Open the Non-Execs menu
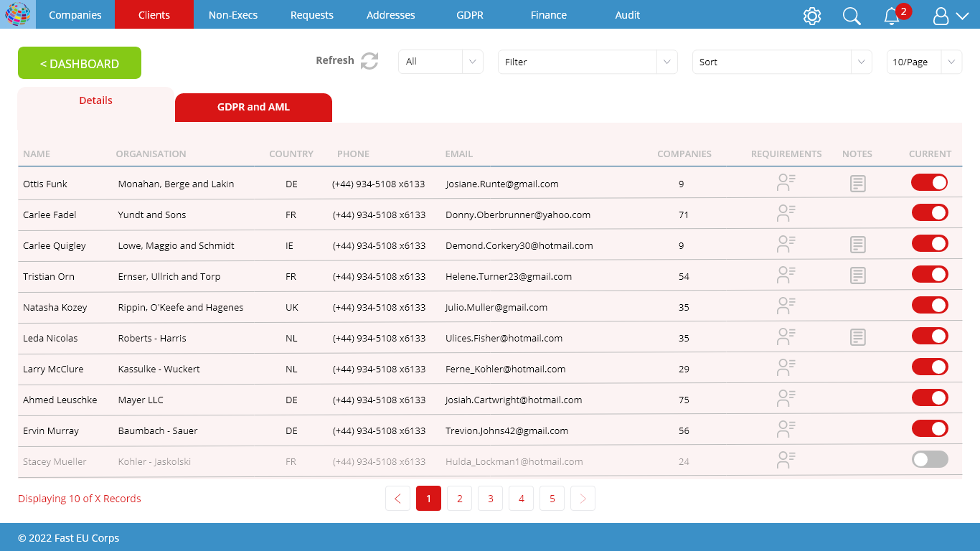The width and height of the screenshot is (980, 551). (233, 14)
